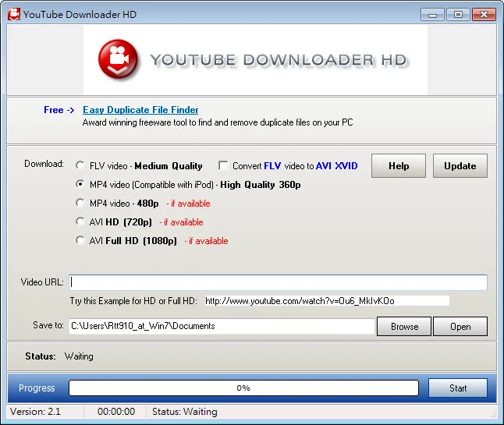504x425 pixels.
Task: Click the resize grip in status bar corner
Action: coord(493,414)
